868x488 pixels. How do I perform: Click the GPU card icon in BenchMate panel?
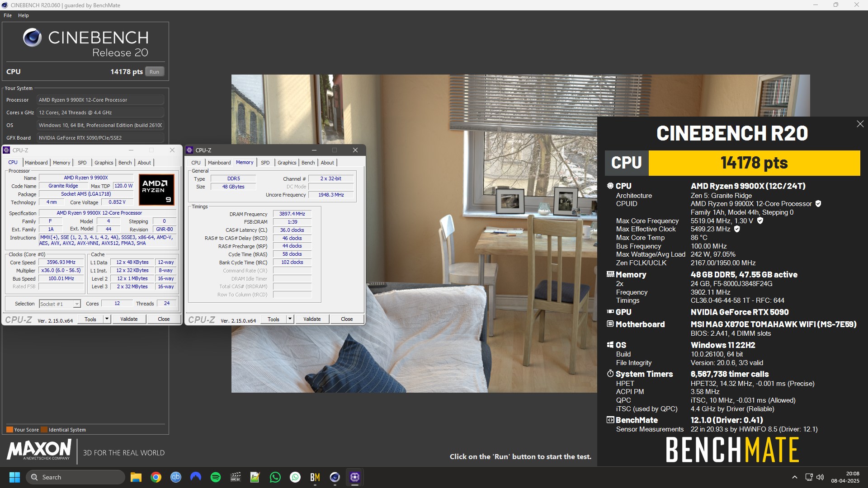click(x=610, y=312)
